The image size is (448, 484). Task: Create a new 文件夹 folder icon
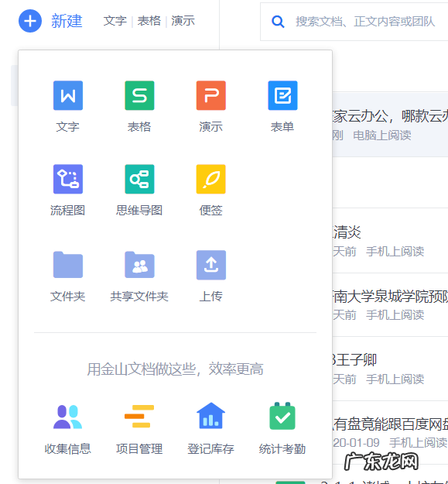point(68,265)
